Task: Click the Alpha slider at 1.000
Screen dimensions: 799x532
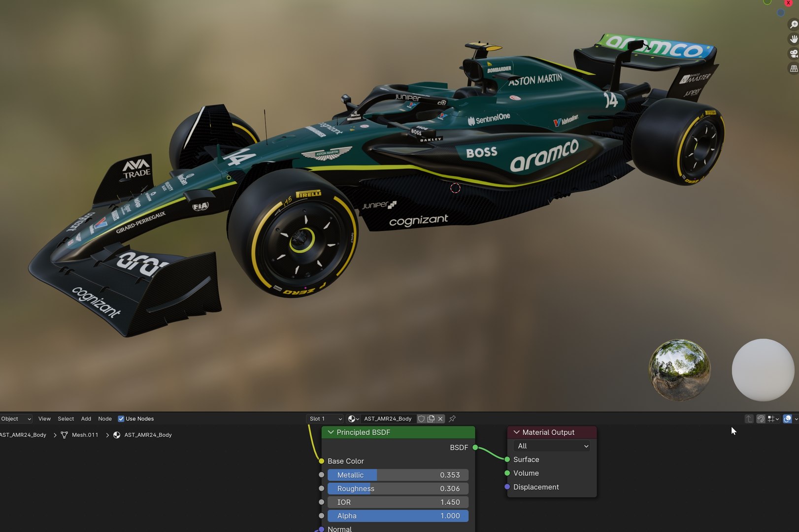Action: (x=398, y=516)
